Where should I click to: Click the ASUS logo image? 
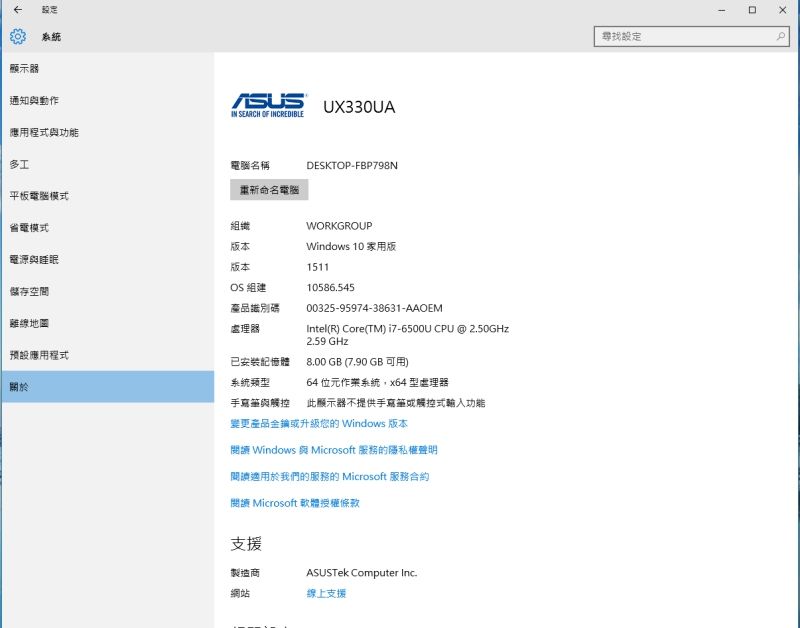tap(268, 106)
